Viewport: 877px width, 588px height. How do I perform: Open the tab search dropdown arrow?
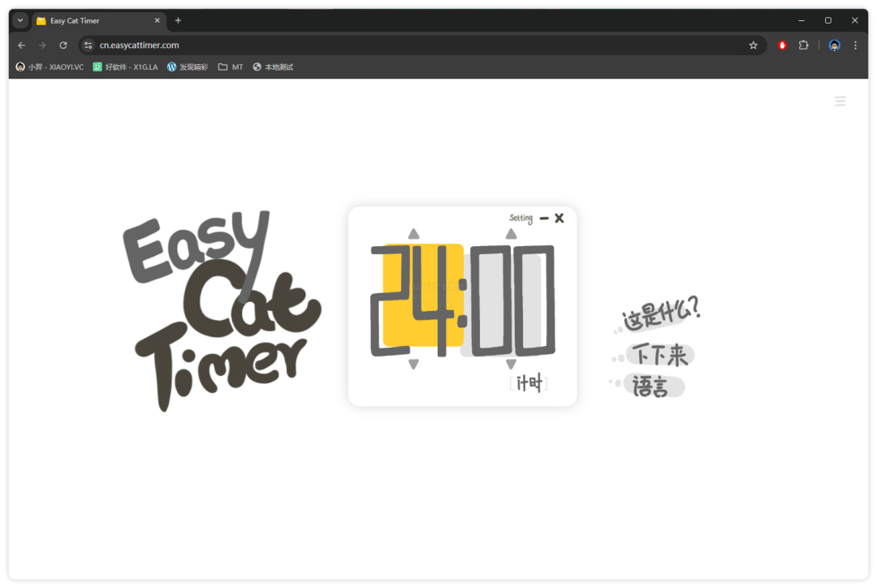pos(20,20)
